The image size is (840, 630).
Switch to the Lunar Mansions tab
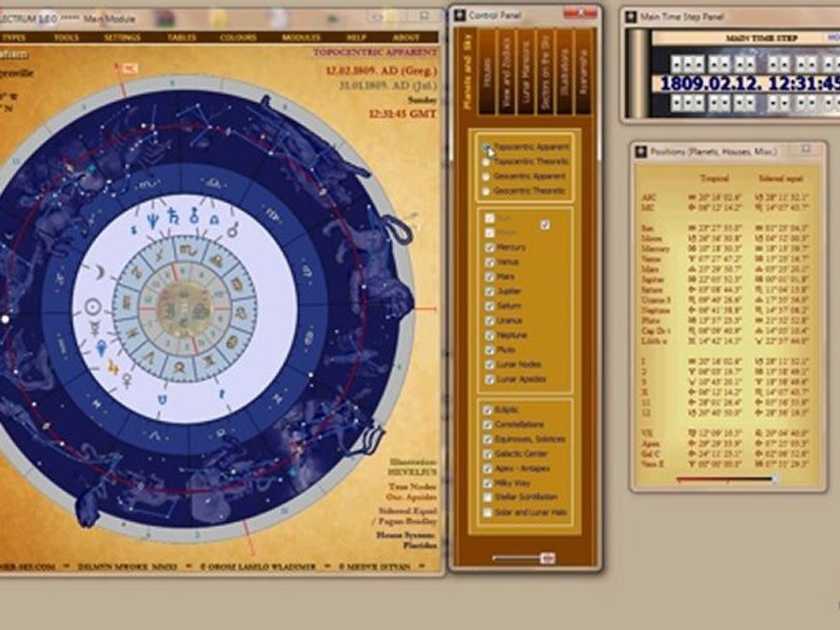click(526, 73)
